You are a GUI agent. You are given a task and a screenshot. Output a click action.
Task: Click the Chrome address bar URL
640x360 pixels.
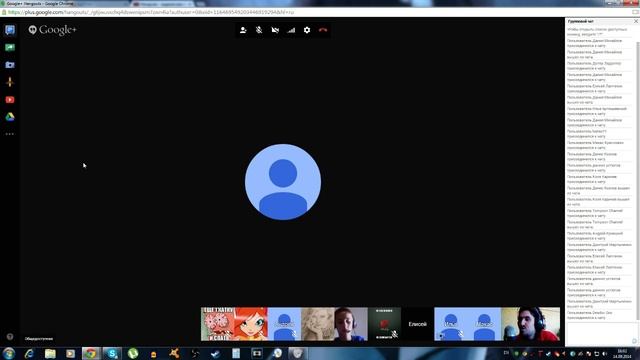pyautogui.click(x=151, y=12)
